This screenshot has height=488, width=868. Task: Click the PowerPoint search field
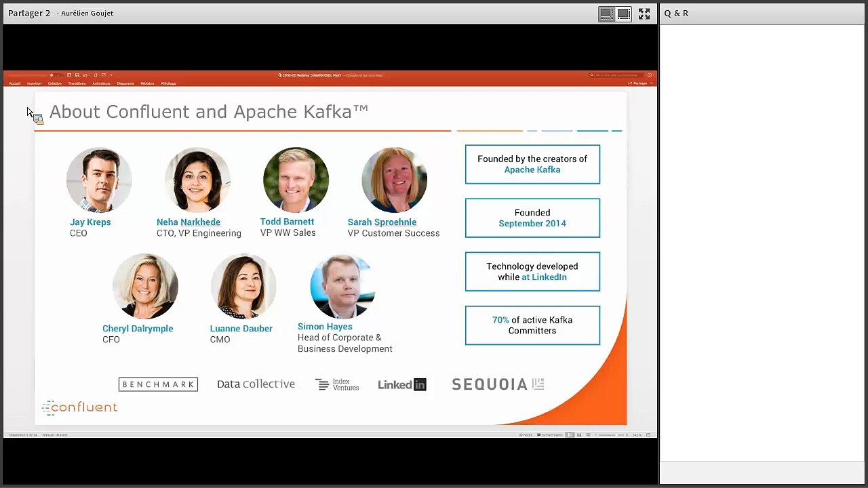[615, 75]
